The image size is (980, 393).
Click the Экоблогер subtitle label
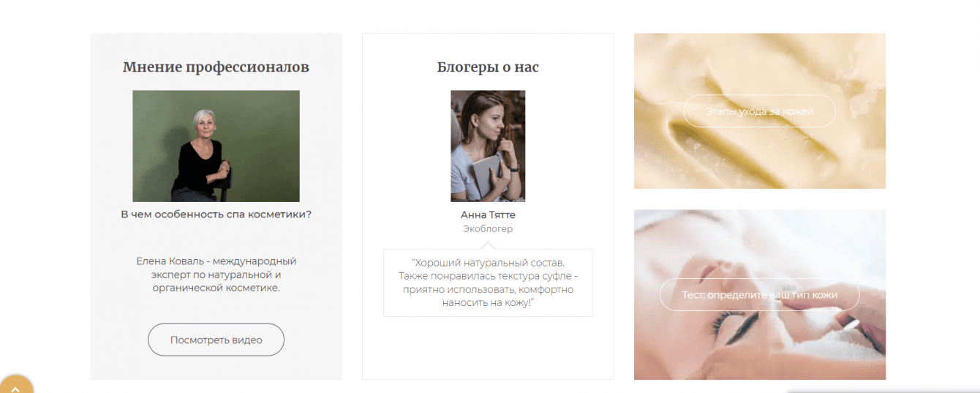488,229
